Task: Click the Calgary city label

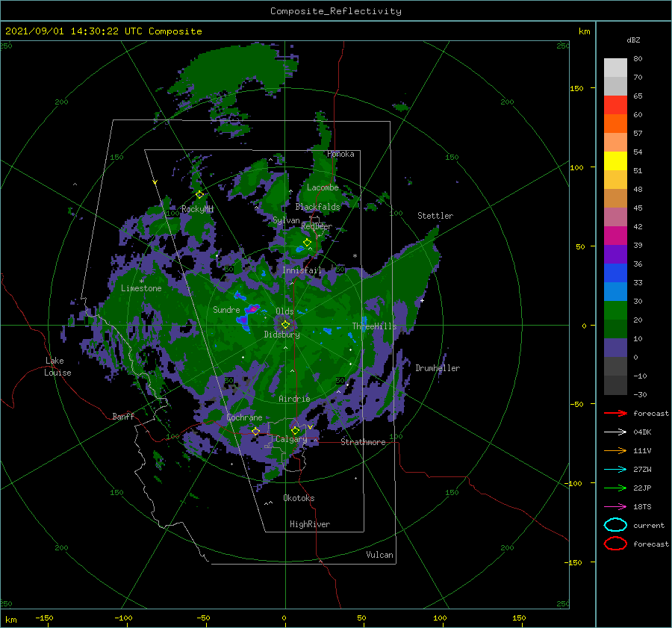Action: (x=291, y=439)
